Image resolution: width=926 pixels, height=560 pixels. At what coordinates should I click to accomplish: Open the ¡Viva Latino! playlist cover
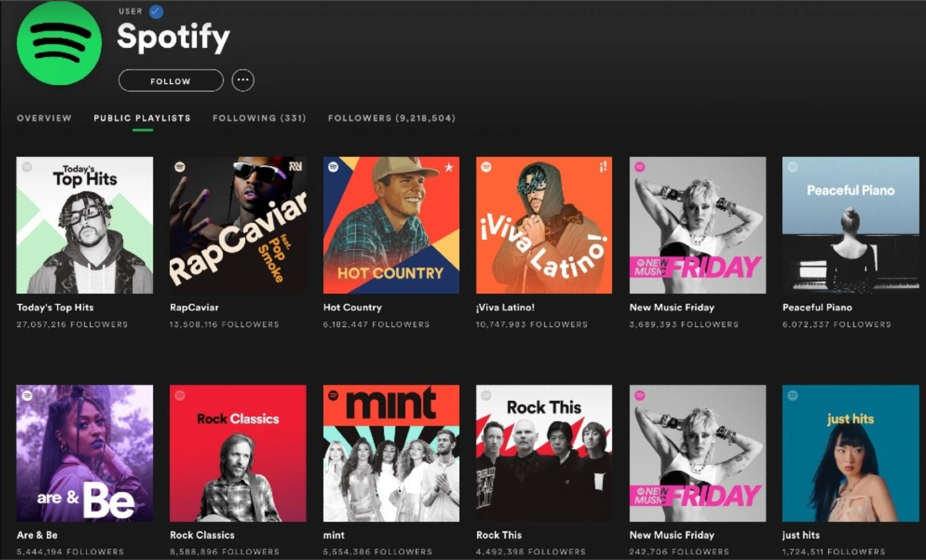pos(544,225)
